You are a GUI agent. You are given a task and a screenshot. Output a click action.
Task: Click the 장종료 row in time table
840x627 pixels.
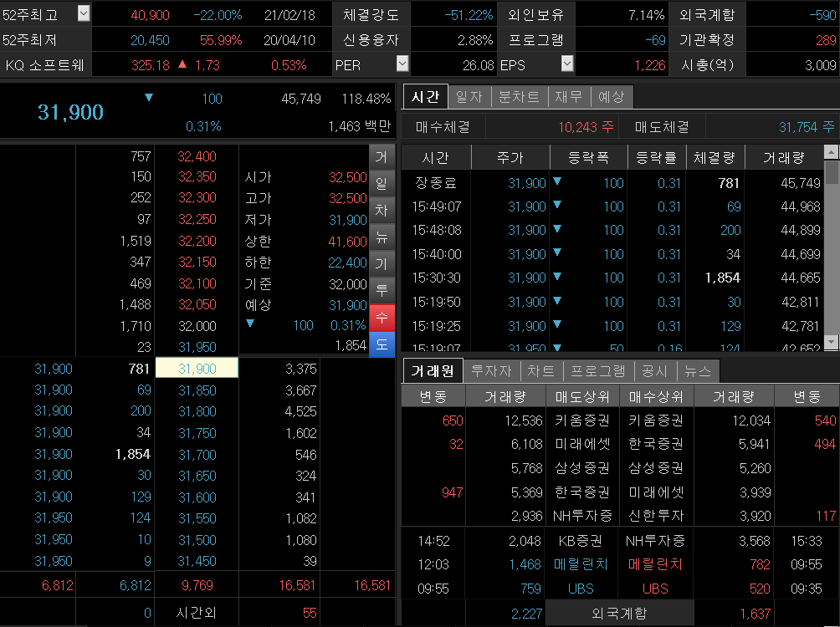[x=612, y=183]
